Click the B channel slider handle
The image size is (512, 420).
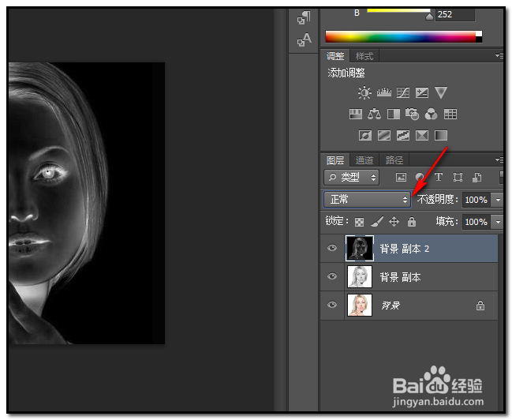[429, 17]
